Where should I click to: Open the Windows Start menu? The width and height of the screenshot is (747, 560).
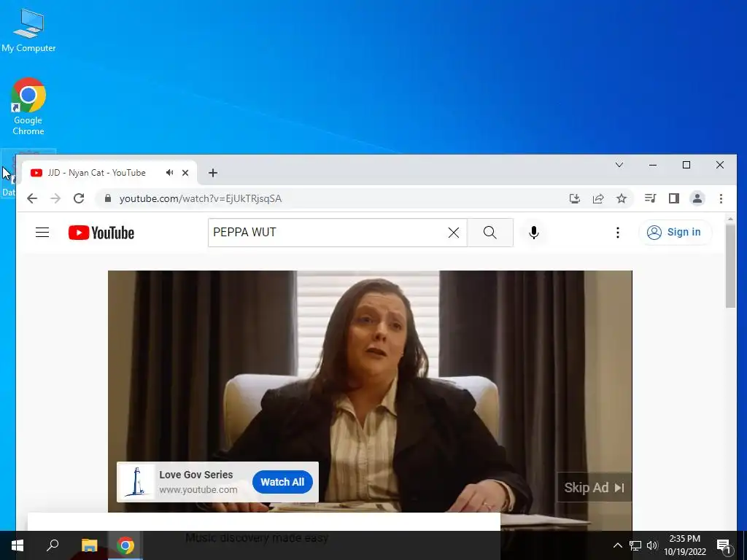click(x=18, y=545)
